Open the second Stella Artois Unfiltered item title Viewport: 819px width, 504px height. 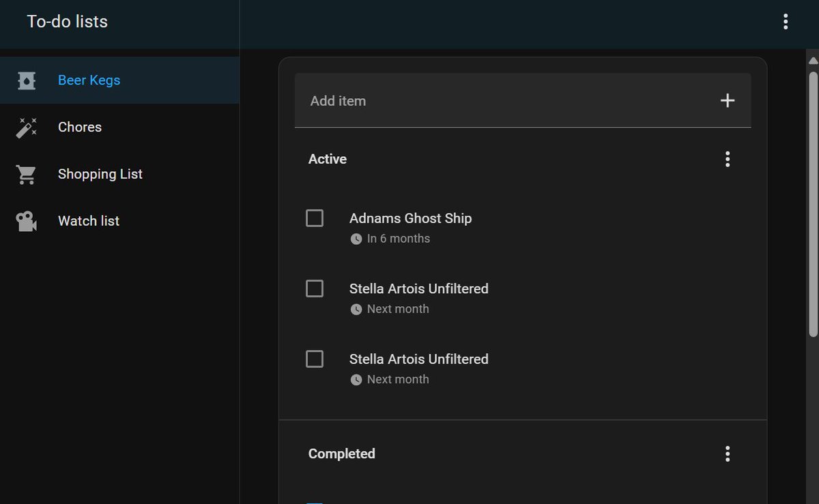(x=419, y=359)
